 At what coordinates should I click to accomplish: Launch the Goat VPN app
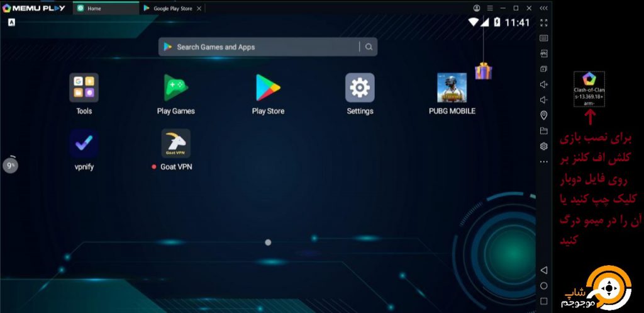click(176, 144)
